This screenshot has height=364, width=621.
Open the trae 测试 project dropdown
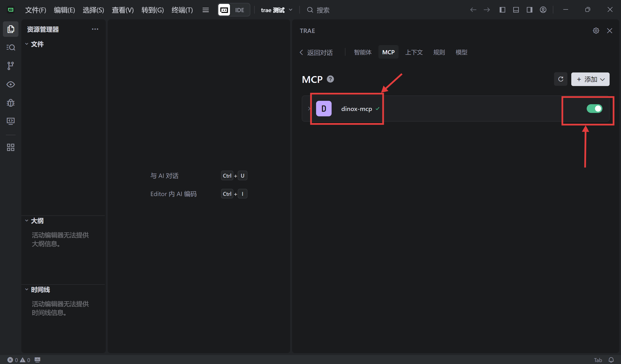tap(277, 10)
